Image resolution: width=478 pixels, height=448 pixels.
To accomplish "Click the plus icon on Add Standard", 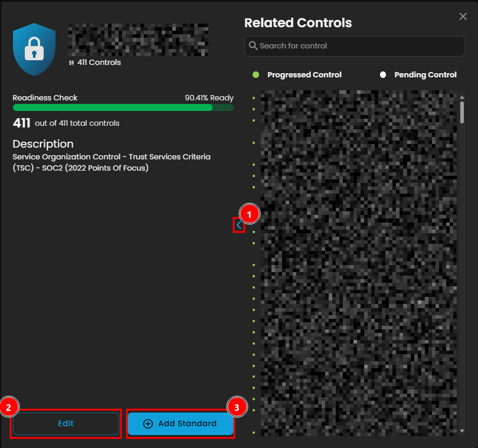I will click(x=148, y=424).
